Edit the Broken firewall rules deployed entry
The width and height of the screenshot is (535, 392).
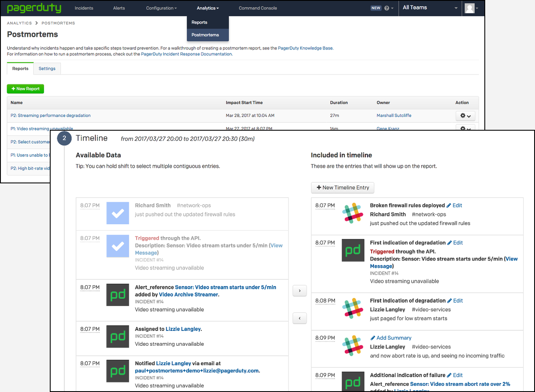click(x=454, y=205)
